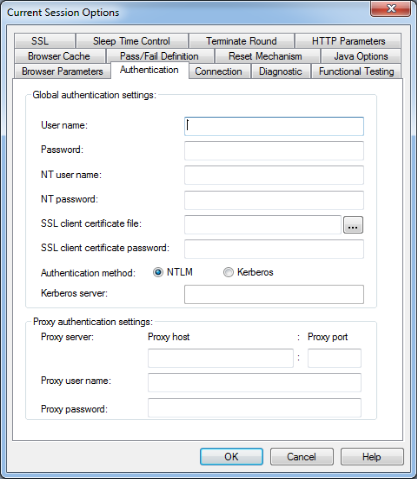Screen dimensions: 418x479
Task: Focus the User name field
Action: click(x=274, y=126)
